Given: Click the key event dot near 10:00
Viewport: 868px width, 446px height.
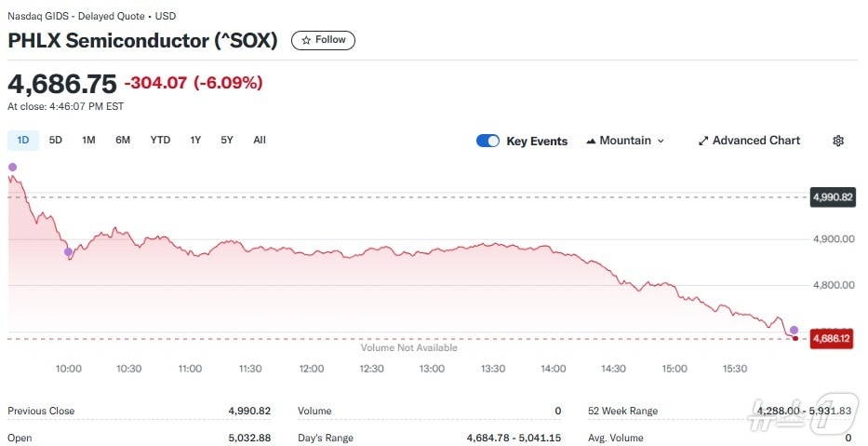Looking at the screenshot, I should (67, 252).
